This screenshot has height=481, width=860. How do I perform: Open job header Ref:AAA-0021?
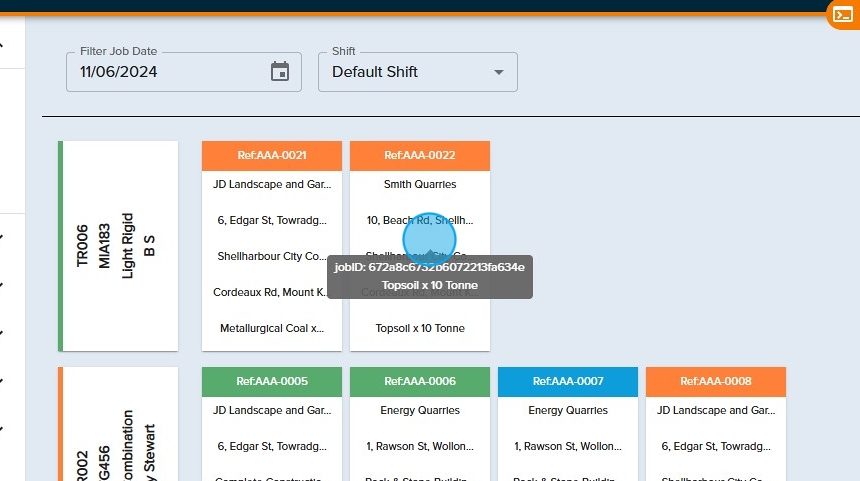pos(272,155)
